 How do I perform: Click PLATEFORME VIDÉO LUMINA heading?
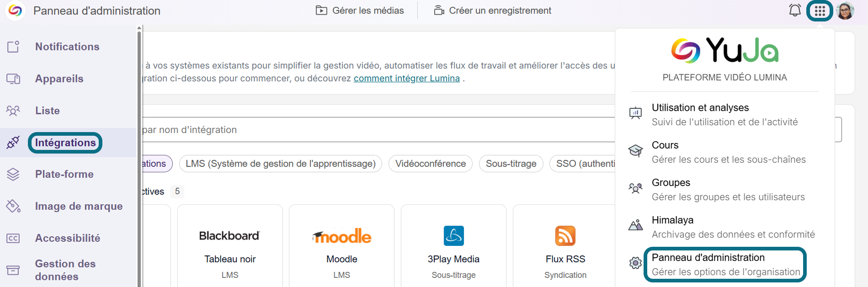725,77
